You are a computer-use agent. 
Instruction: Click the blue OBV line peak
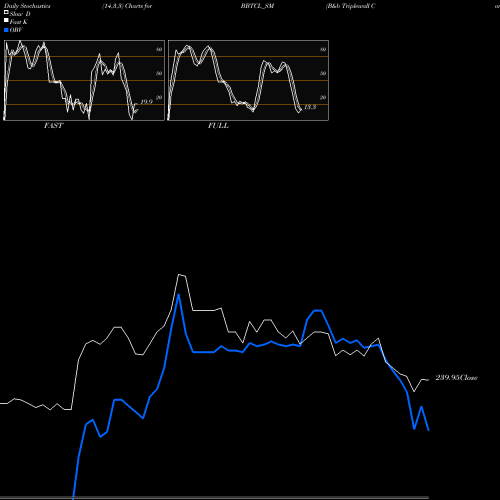pos(179,295)
